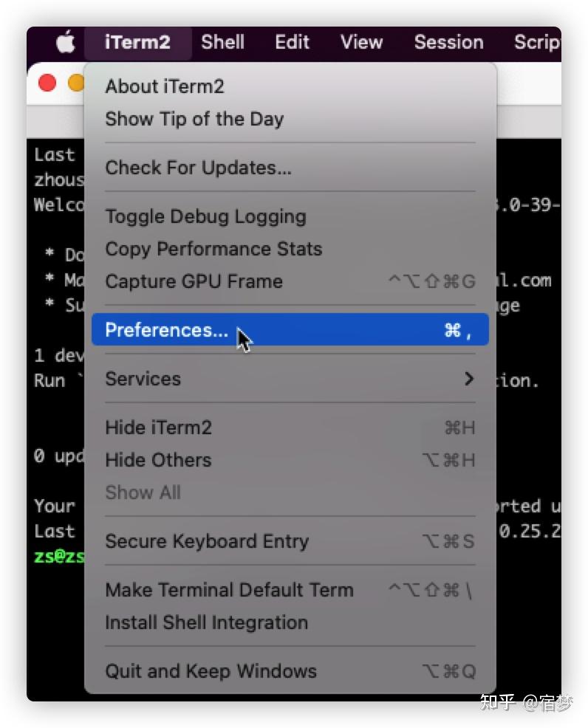Open the Edit menu in menu bar
This screenshot has height=728, width=588.
(292, 42)
